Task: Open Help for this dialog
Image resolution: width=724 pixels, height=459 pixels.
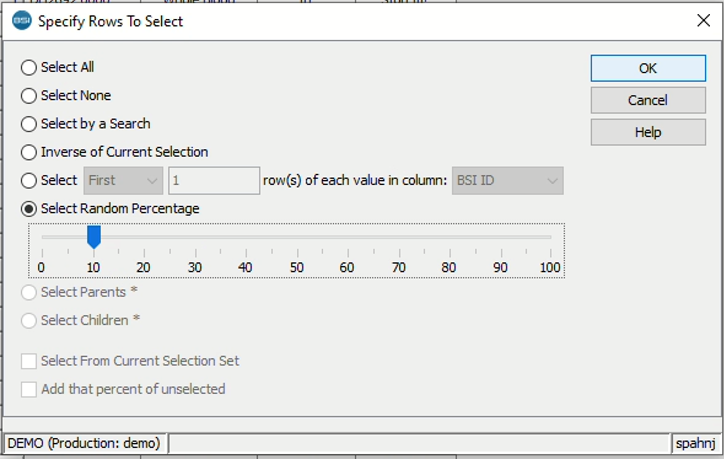Action: [648, 132]
